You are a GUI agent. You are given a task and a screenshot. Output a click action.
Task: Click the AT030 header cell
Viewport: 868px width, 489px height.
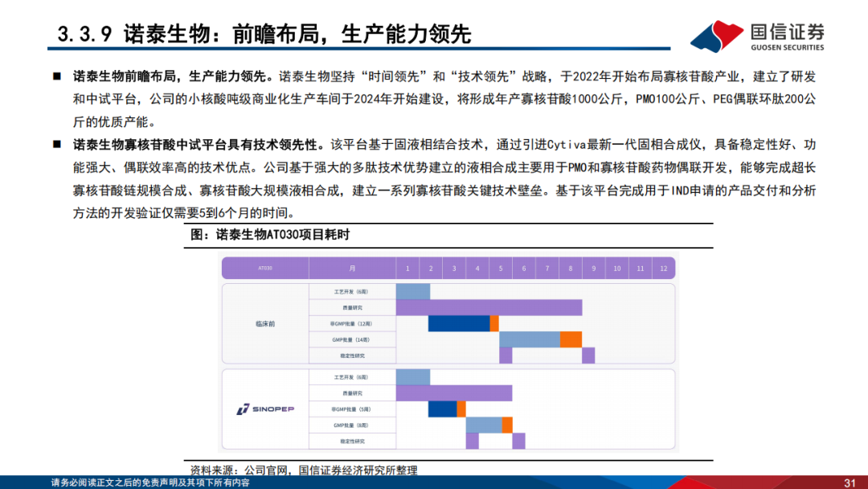265,268
